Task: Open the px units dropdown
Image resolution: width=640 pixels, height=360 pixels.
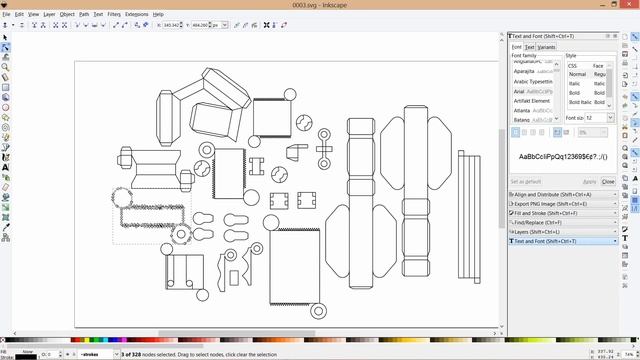Action: point(224,25)
